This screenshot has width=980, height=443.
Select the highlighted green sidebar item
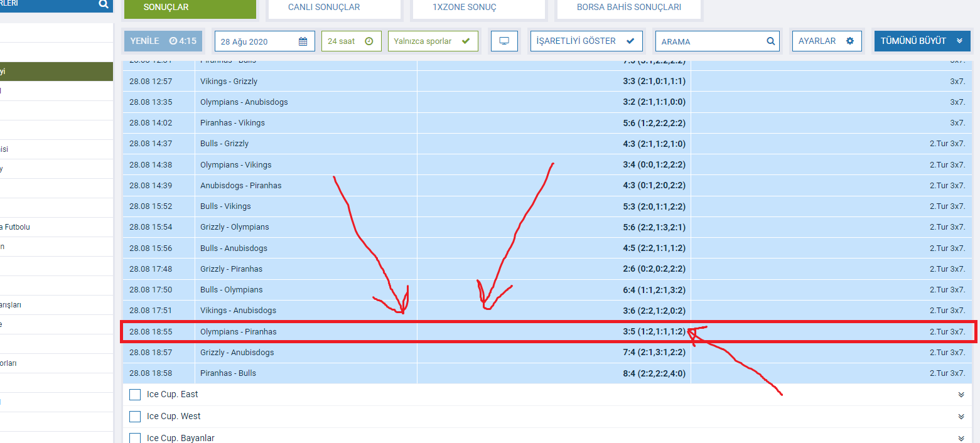tap(57, 72)
